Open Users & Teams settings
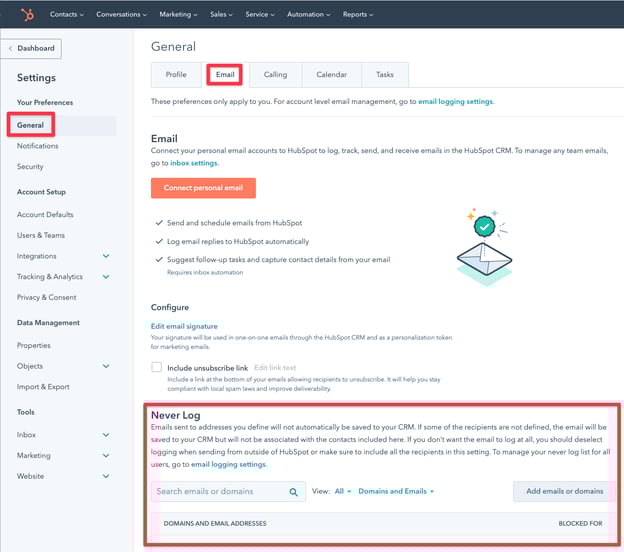 pyautogui.click(x=41, y=235)
